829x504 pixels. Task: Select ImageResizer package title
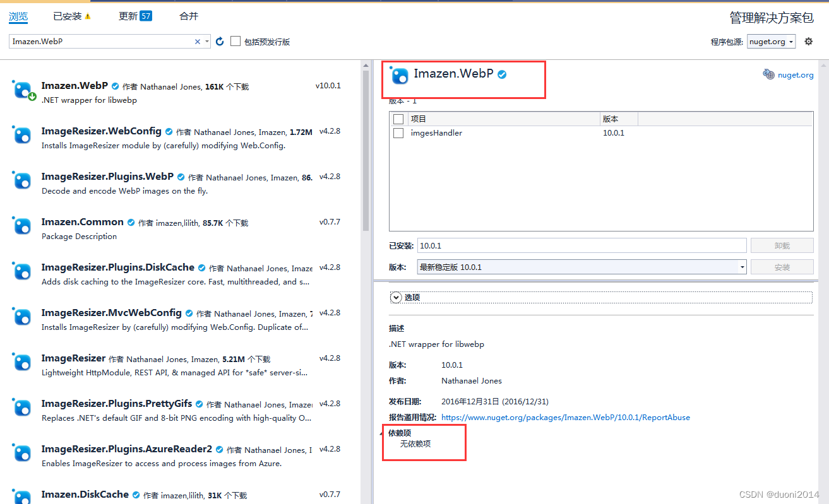(x=73, y=358)
